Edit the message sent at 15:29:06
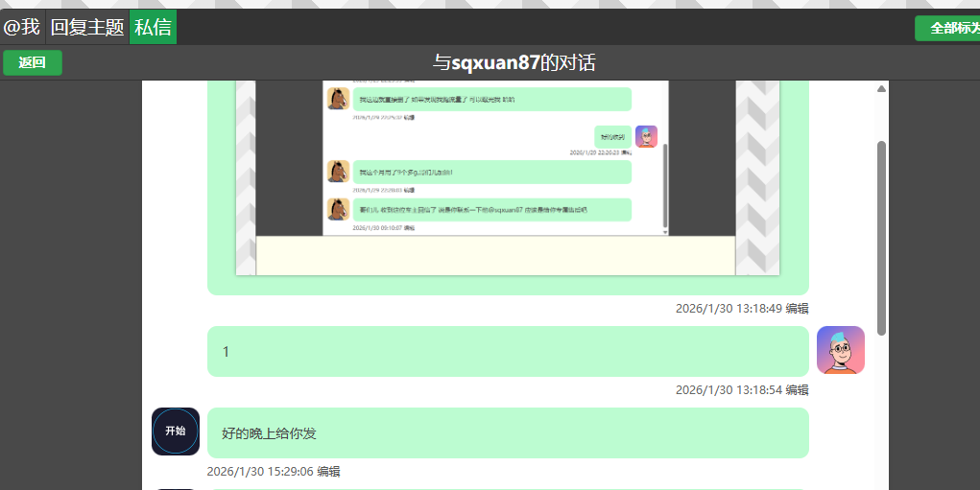Viewport: 980px width, 490px height. coord(328,471)
